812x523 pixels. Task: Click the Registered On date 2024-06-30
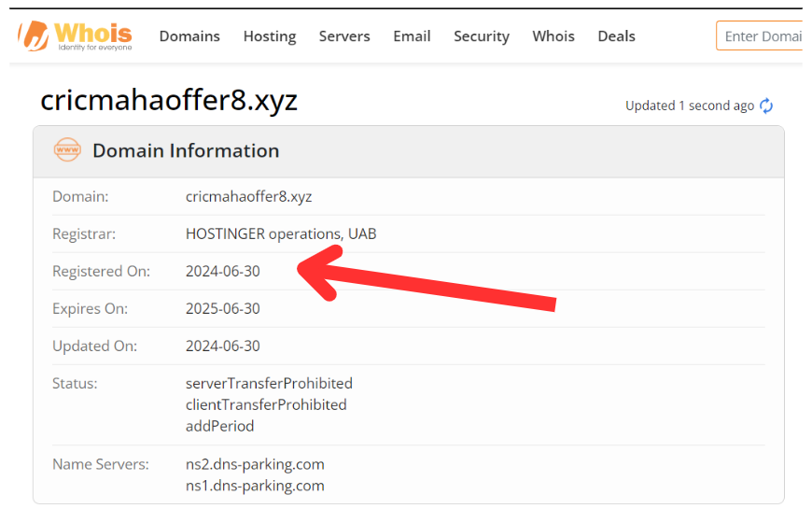(223, 271)
